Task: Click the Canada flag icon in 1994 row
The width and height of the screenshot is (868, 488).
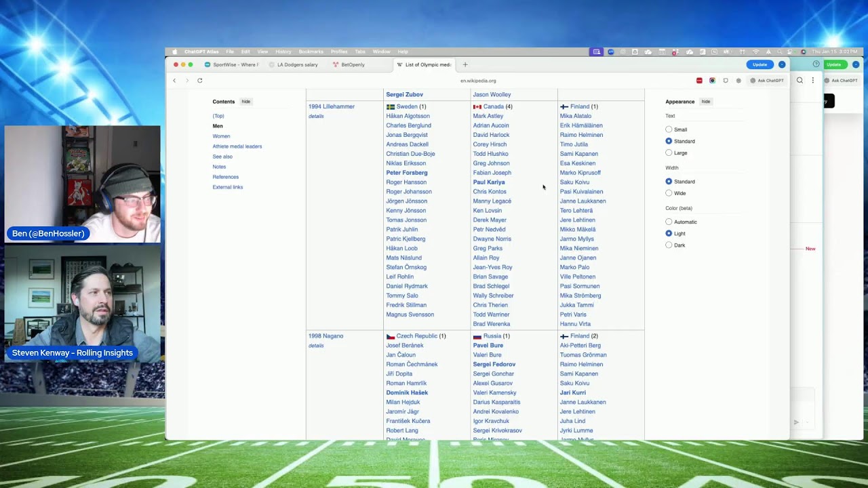Action: coord(477,106)
